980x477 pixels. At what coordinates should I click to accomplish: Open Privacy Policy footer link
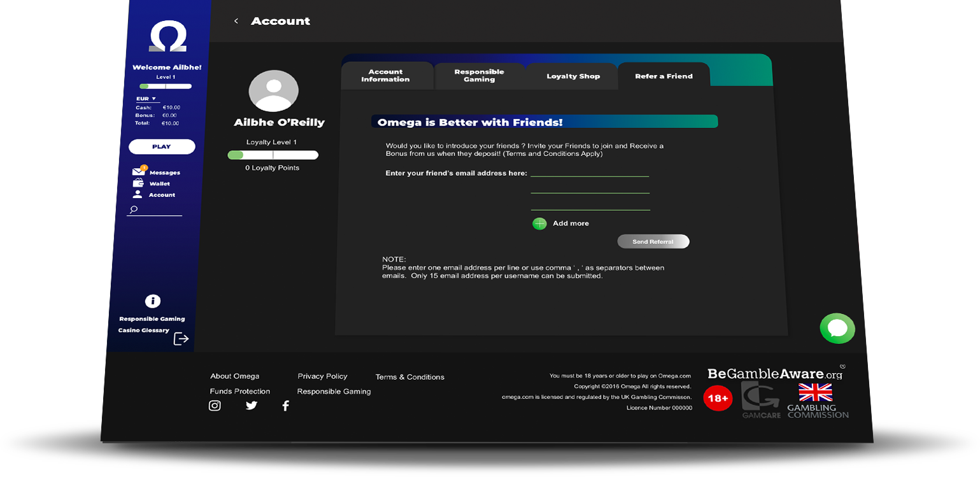[x=322, y=376]
